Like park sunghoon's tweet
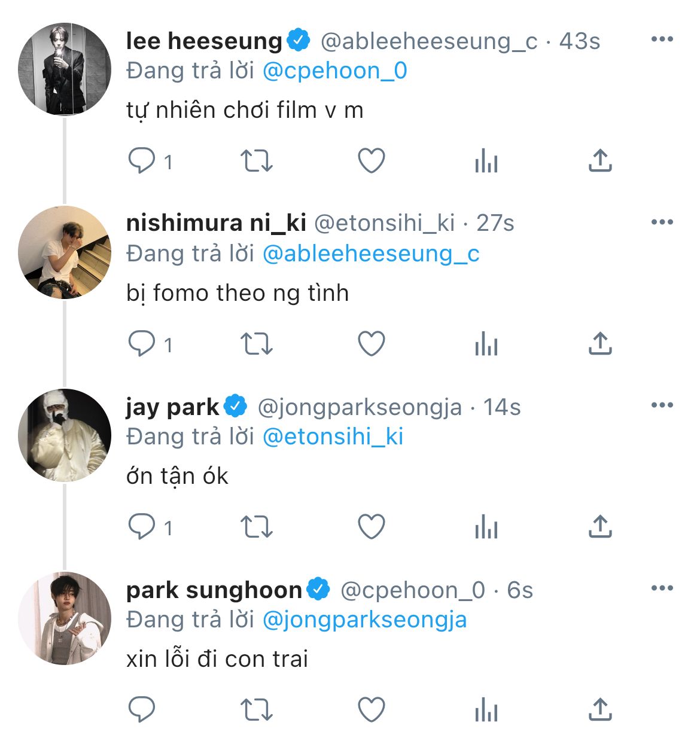 pos(371,710)
